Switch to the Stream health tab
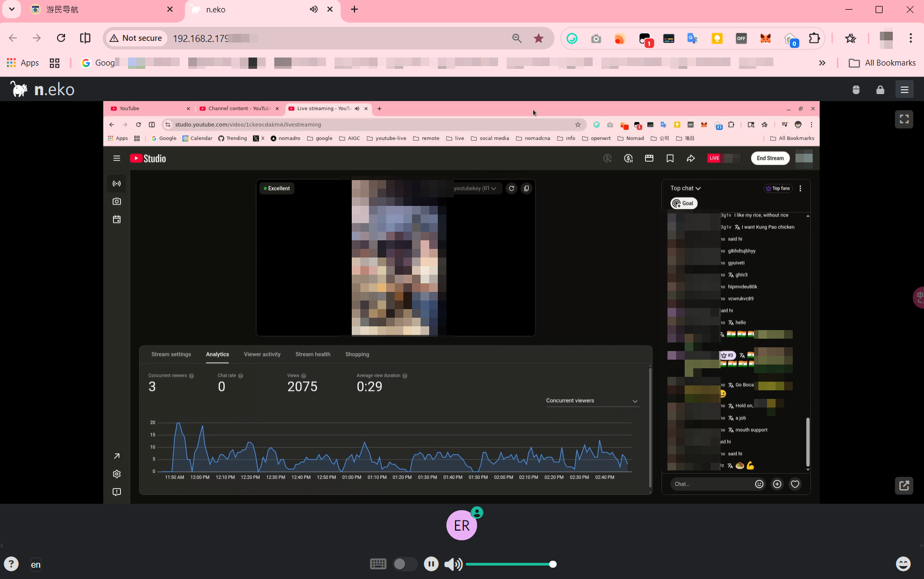The width and height of the screenshot is (924, 579). click(313, 354)
